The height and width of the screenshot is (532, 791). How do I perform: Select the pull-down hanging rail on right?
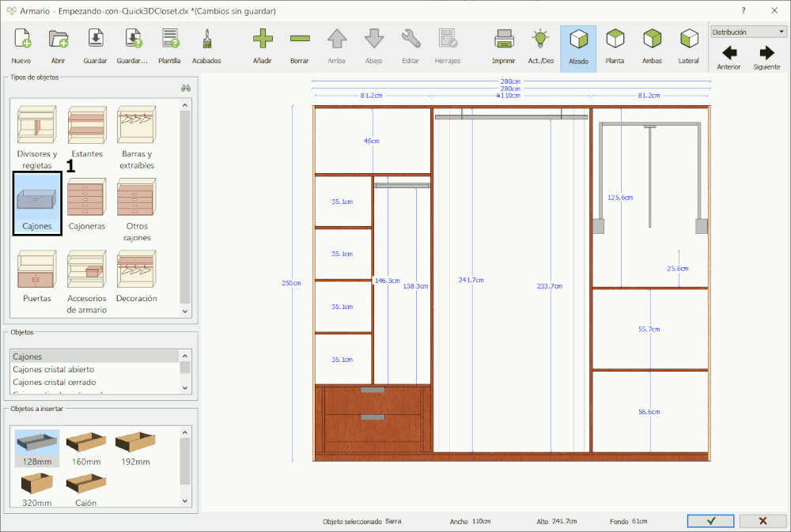[x=649, y=176]
